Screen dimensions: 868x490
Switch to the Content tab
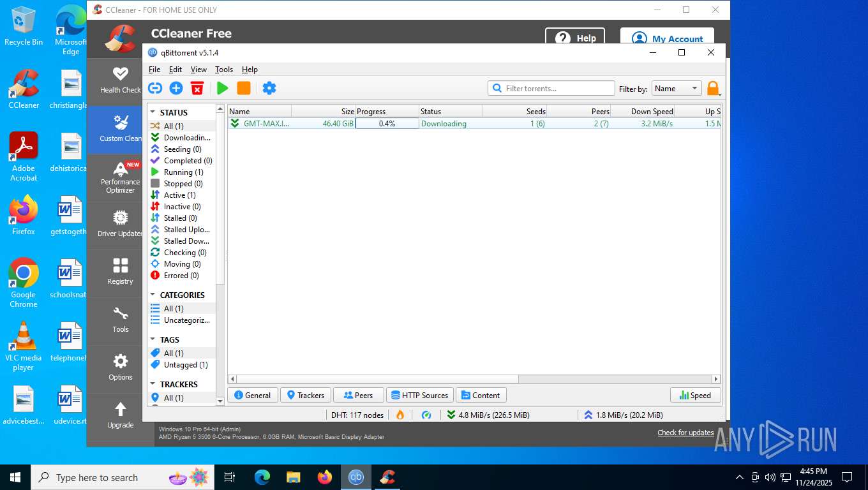[x=481, y=396]
